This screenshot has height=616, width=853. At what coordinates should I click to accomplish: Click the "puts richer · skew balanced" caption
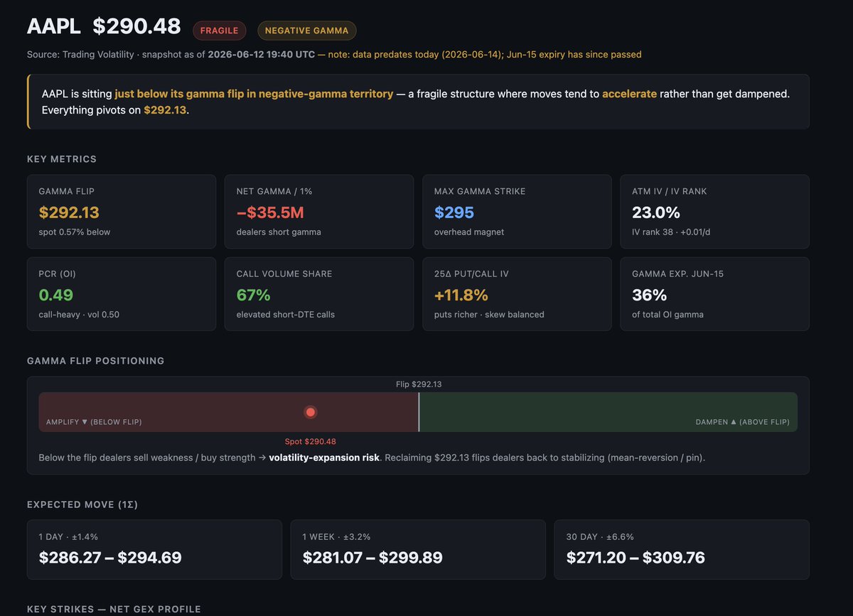(x=489, y=315)
